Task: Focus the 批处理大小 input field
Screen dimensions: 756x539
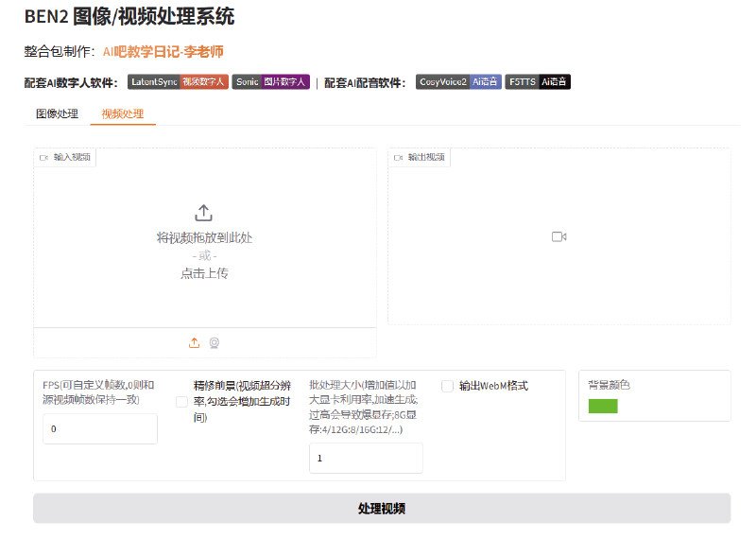Action: coord(366,458)
